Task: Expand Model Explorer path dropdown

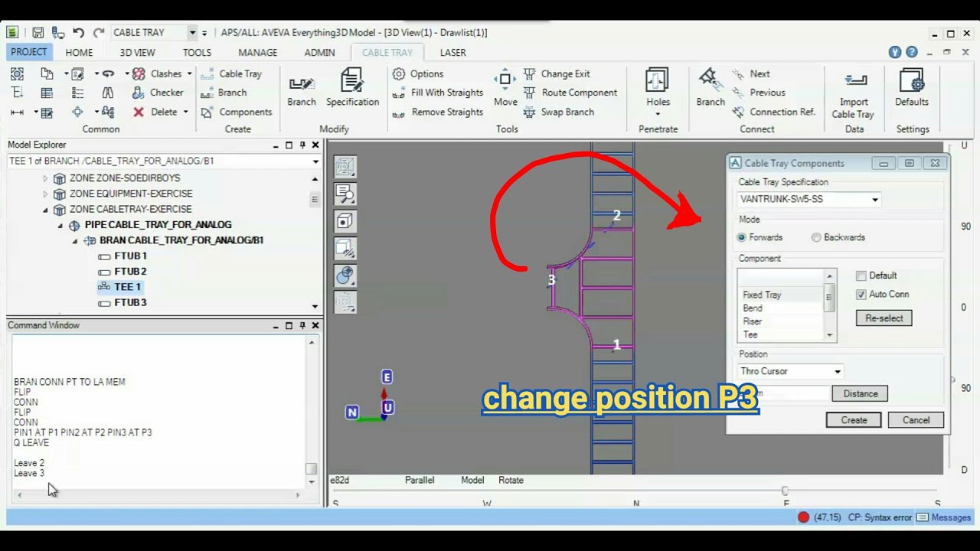Action: tap(315, 161)
